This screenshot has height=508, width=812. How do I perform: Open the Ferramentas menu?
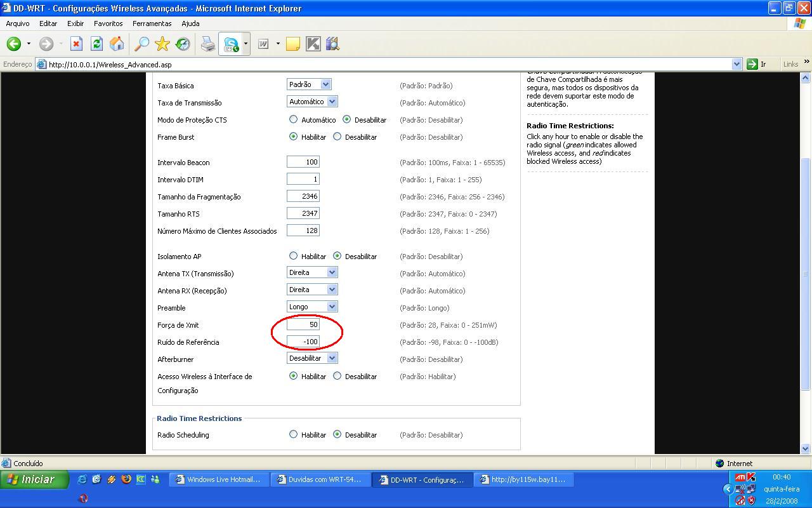(x=152, y=23)
